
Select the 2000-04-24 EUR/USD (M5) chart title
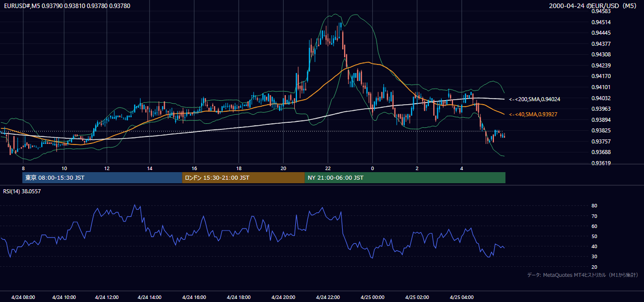click(593, 6)
